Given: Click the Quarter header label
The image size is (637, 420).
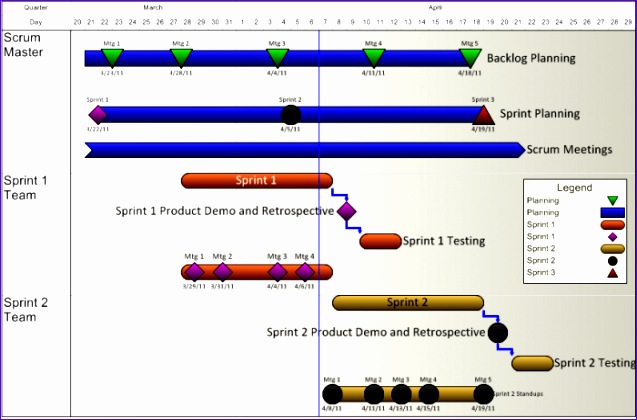Looking at the screenshot, I should [36, 7].
